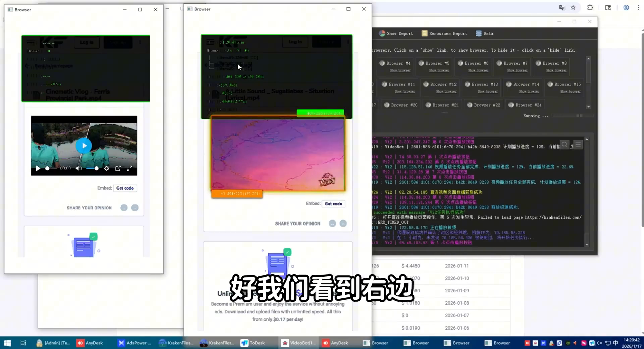This screenshot has height=349, width=644.
Task: Adjust the left video volume slider
Action: point(92,168)
